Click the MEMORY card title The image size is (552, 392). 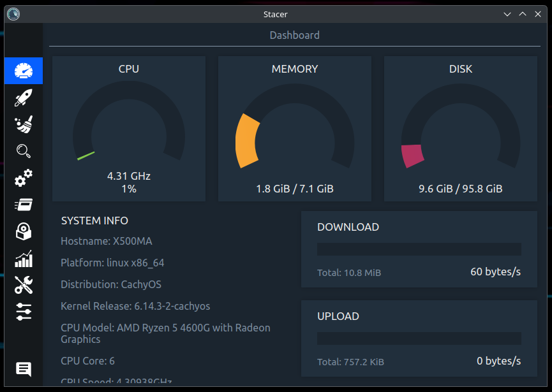[295, 69]
